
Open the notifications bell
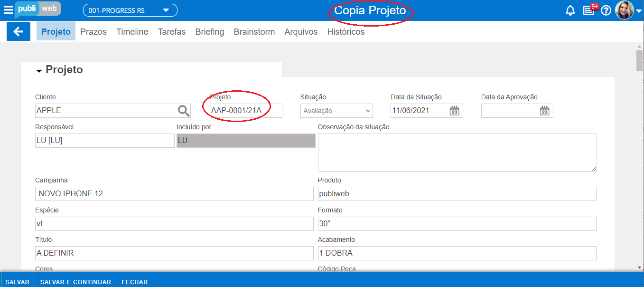[x=570, y=10]
